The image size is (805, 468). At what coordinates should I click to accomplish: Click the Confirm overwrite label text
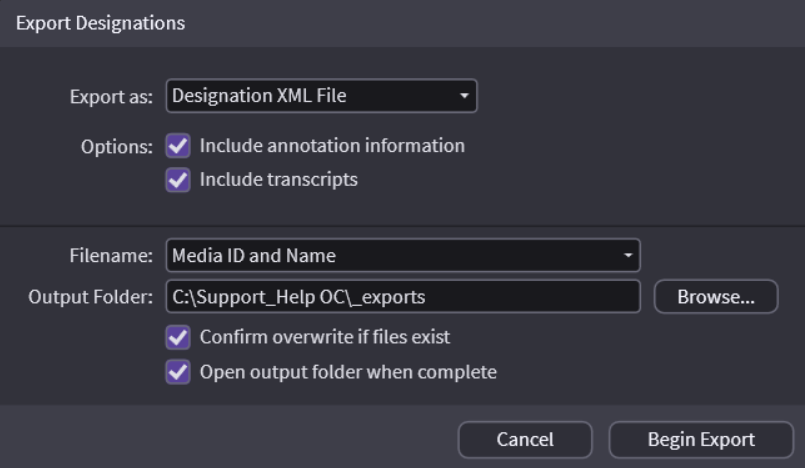pos(331,337)
